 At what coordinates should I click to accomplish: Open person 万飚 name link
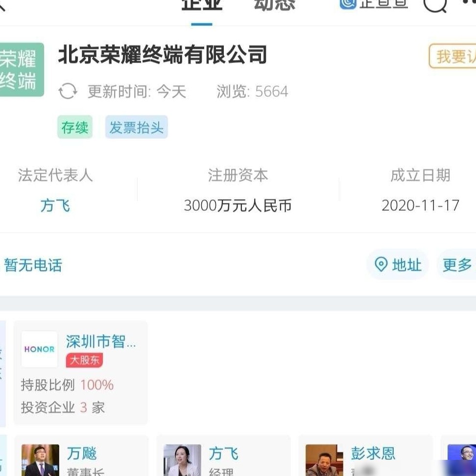[82, 453]
